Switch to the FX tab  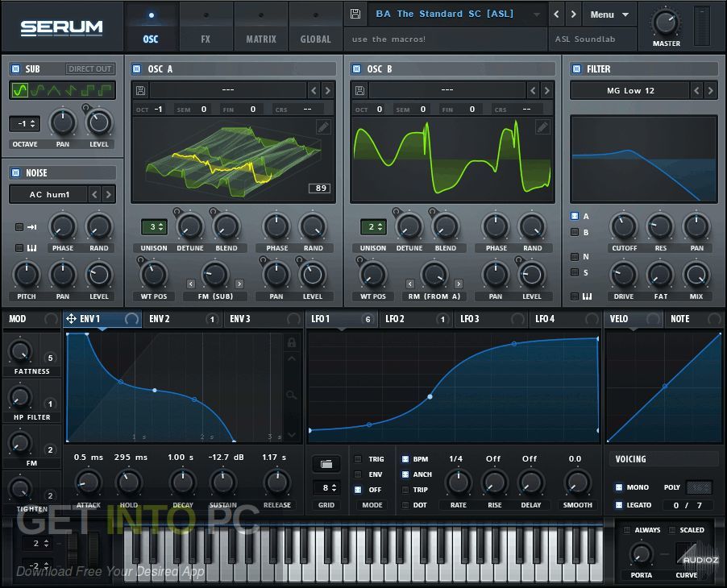(206, 27)
